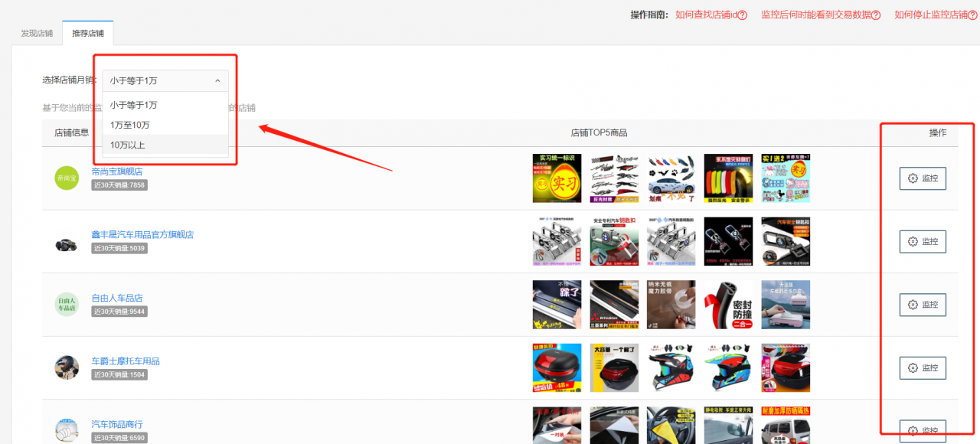The height and width of the screenshot is (444, 980).
Task: Open 车爵士摩托车用品 store link
Action: click(x=126, y=361)
